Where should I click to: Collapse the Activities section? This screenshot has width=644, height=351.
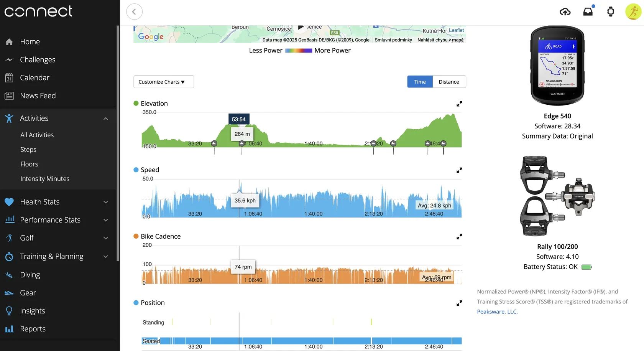coord(106,119)
